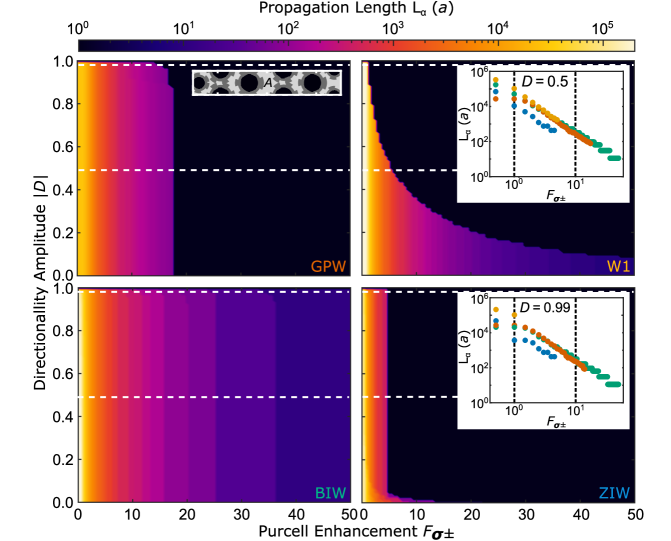
Task: Click the 10^5 tick label on the colorbar
Action: pyautogui.click(x=602, y=28)
